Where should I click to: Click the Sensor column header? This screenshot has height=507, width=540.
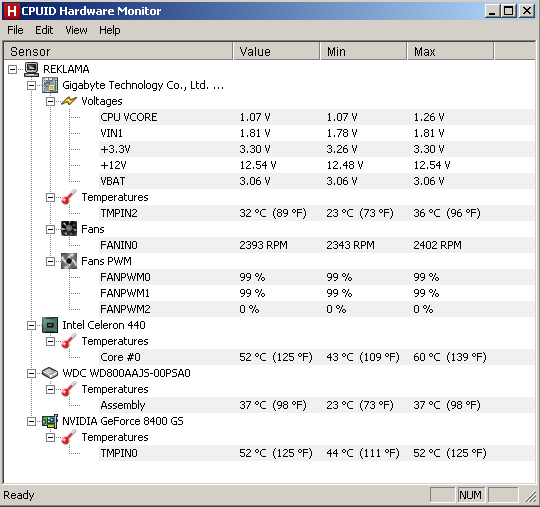click(x=118, y=52)
